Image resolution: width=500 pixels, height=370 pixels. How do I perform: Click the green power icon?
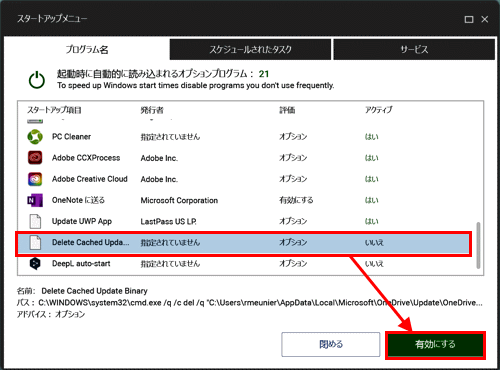tap(37, 80)
